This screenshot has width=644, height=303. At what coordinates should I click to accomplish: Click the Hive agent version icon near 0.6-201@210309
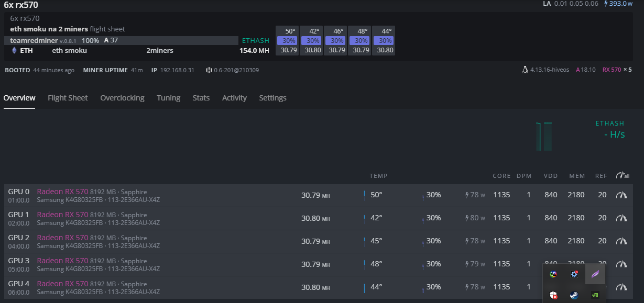[x=209, y=70]
